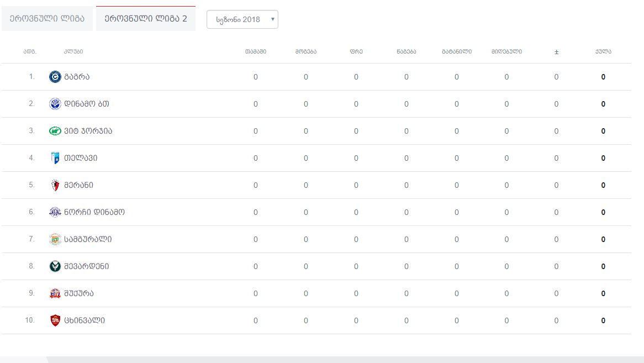Click the ქულა points column header
The width and height of the screenshot is (644, 363).
click(603, 51)
